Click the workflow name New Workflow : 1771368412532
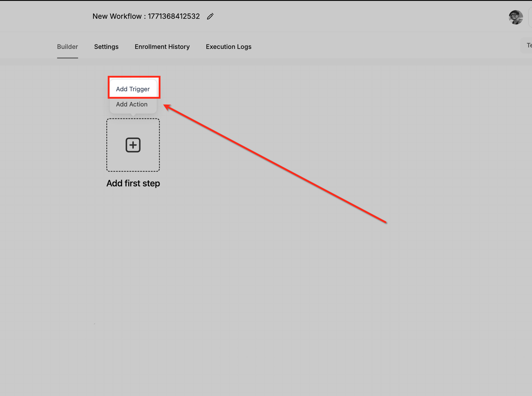Image resolution: width=532 pixels, height=396 pixels. [x=146, y=16]
